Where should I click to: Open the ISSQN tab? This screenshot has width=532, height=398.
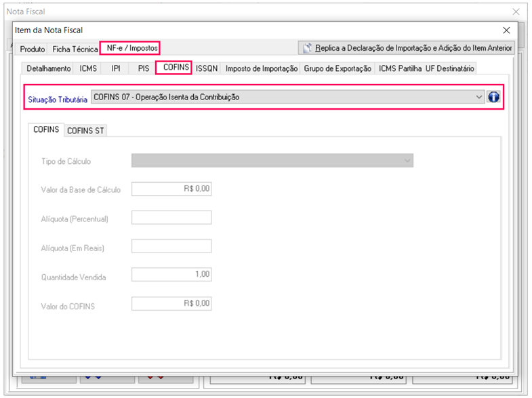[207, 68]
